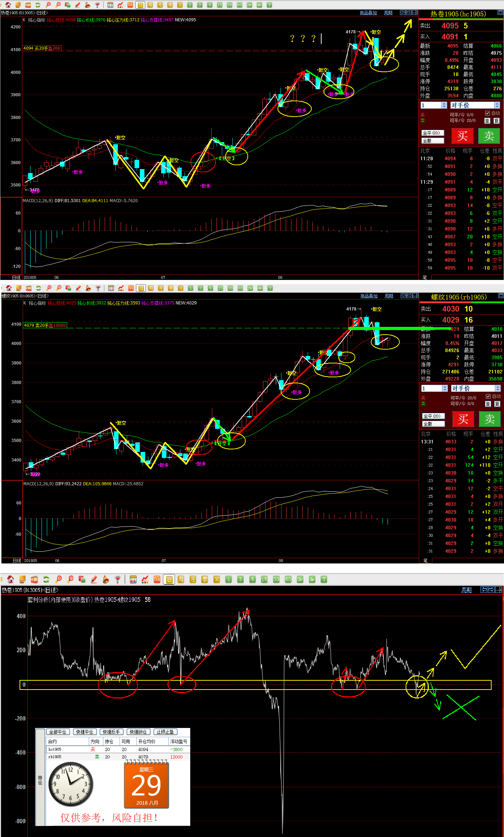Click Tick icon in middle rebar toolbar
Image resolution: width=504 pixels, height=837 pixels.
[x=131, y=288]
